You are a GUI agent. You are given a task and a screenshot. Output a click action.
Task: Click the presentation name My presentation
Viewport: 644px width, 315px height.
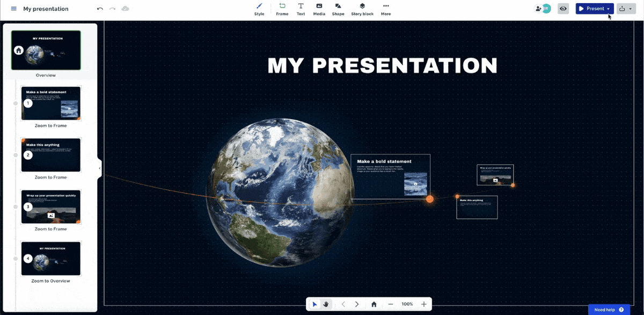pos(46,9)
